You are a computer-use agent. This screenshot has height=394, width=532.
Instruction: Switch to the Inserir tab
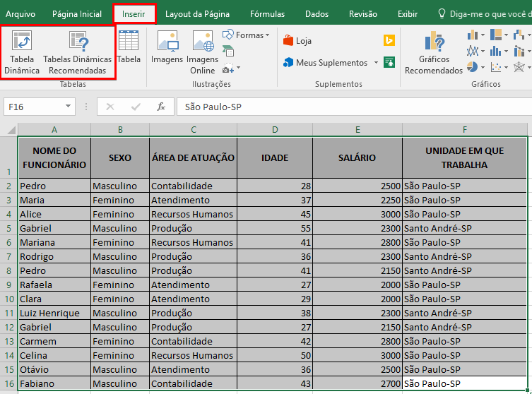(x=134, y=14)
